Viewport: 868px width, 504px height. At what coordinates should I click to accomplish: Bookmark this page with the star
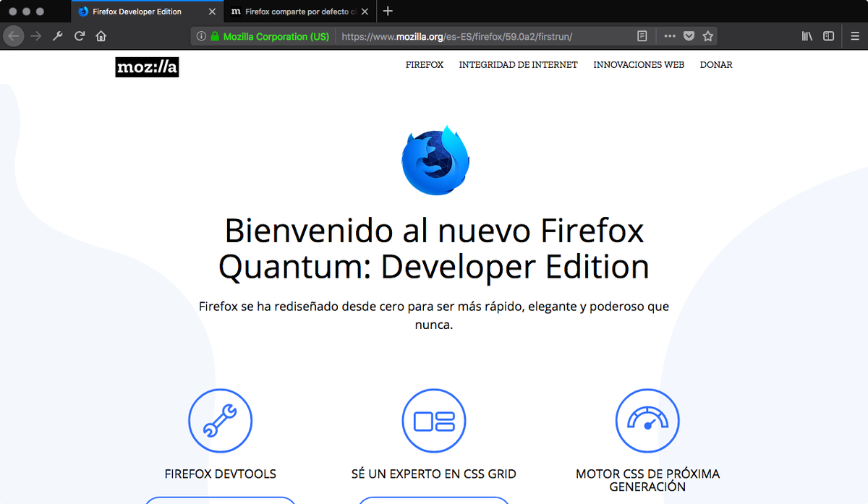[708, 36]
